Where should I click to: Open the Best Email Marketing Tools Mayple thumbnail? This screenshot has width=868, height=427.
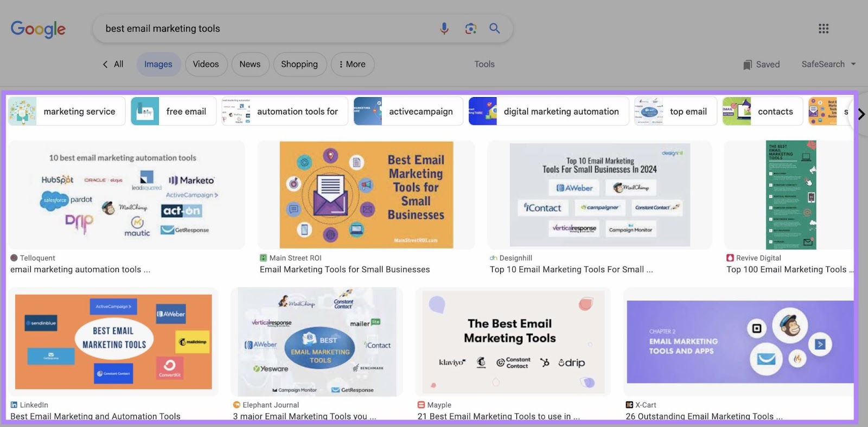point(513,342)
